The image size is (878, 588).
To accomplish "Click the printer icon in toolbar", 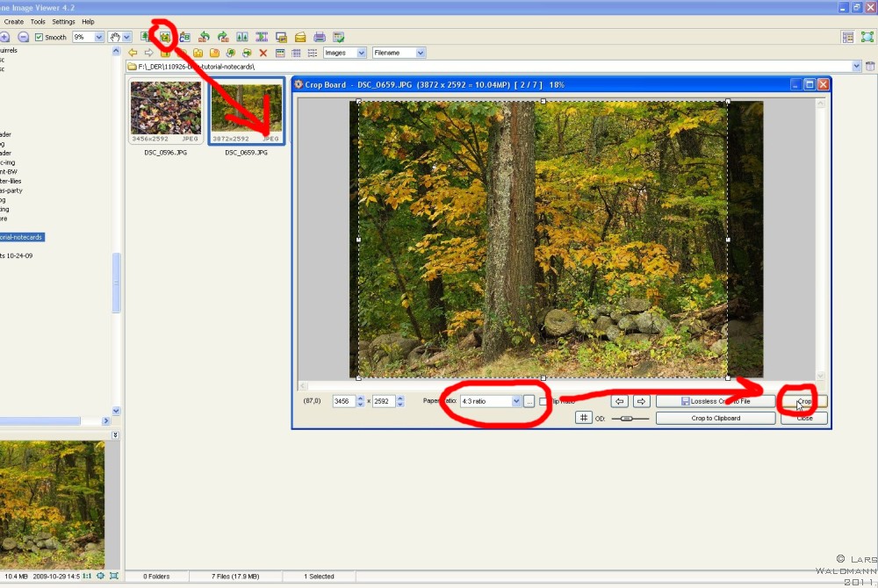I will [x=320, y=37].
